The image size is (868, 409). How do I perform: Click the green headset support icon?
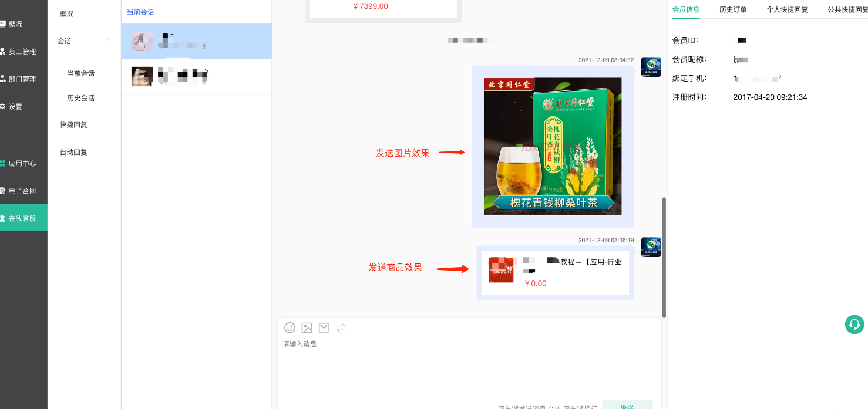(x=854, y=324)
